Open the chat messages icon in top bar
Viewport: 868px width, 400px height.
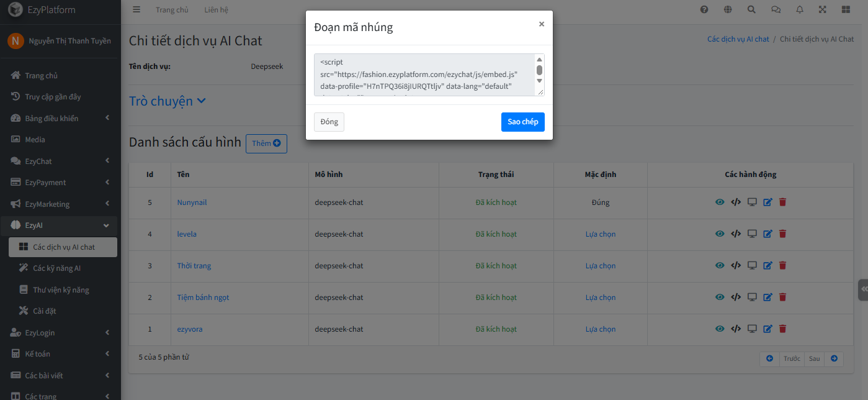coord(776,9)
